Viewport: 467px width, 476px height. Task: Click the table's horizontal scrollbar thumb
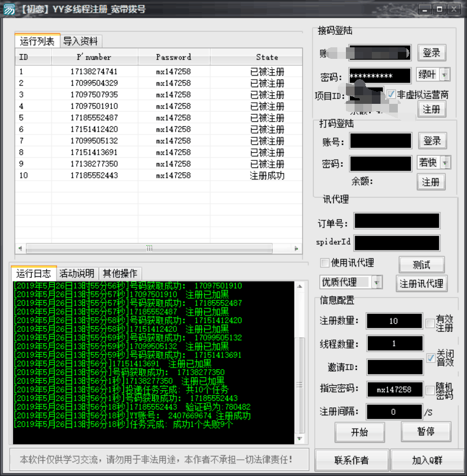coord(149,248)
